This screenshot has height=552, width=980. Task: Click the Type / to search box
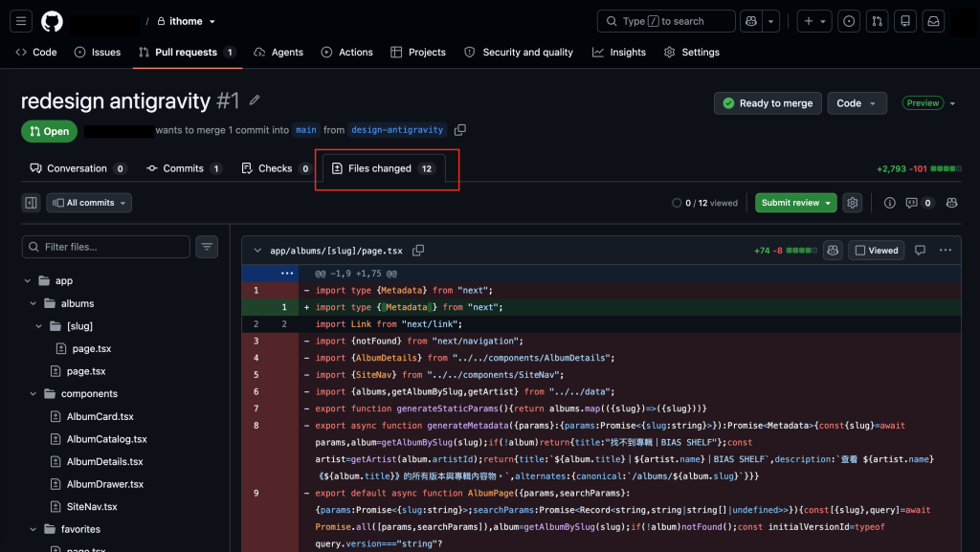[x=666, y=21]
